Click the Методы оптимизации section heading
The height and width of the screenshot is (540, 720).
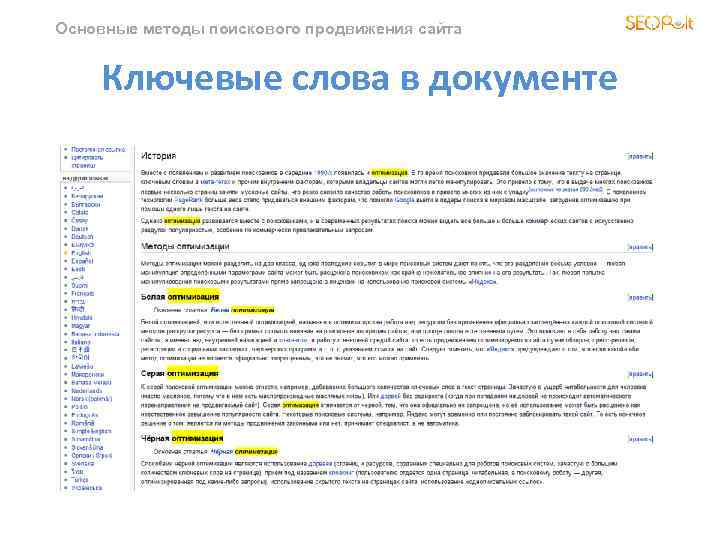point(185,247)
